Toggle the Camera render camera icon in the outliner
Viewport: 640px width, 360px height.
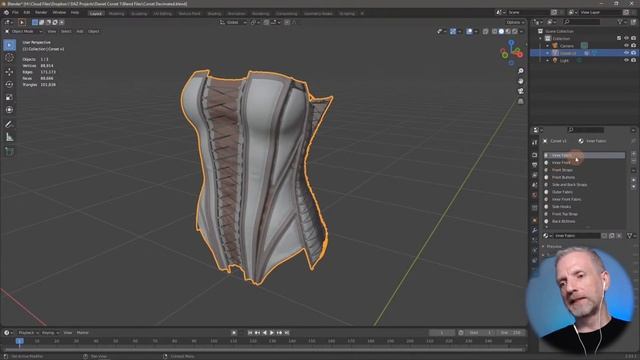[633, 46]
